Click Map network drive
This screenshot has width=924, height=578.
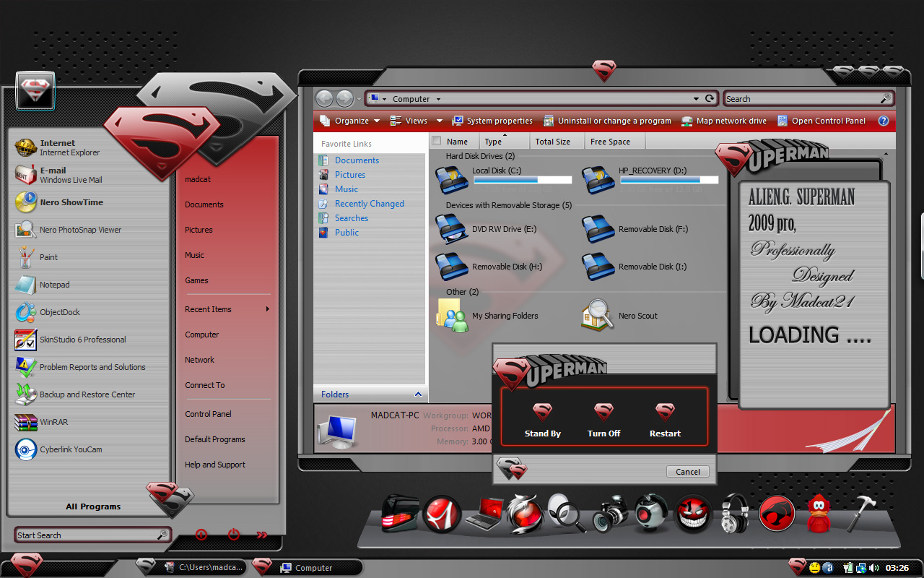(x=724, y=121)
